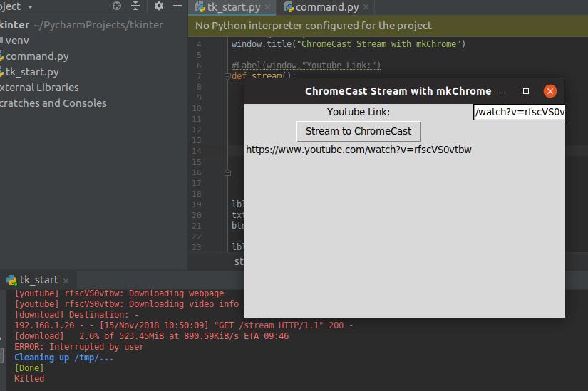This screenshot has height=391, width=588.
Task: Select Scratches and Consoles node
Action: coord(53,103)
